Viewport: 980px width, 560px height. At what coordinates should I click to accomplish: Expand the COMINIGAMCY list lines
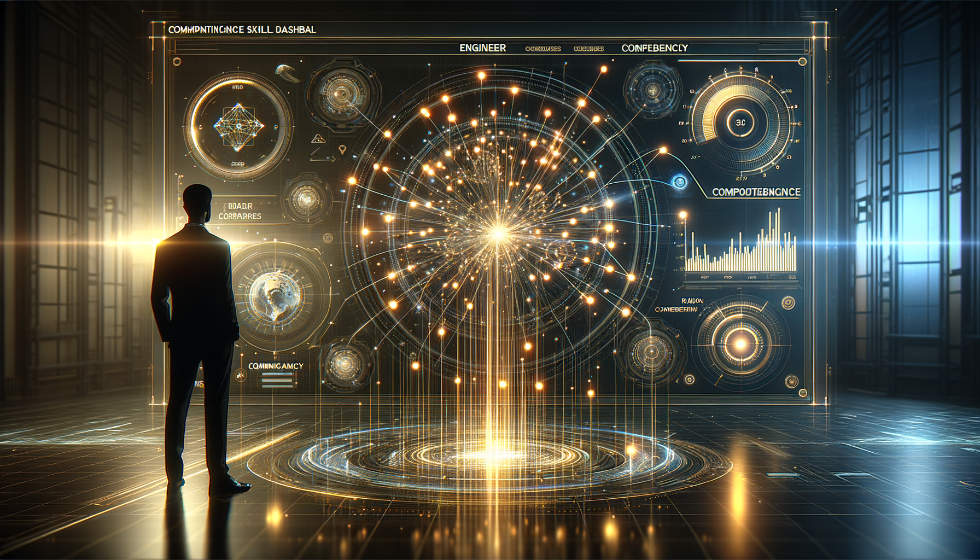(277, 380)
